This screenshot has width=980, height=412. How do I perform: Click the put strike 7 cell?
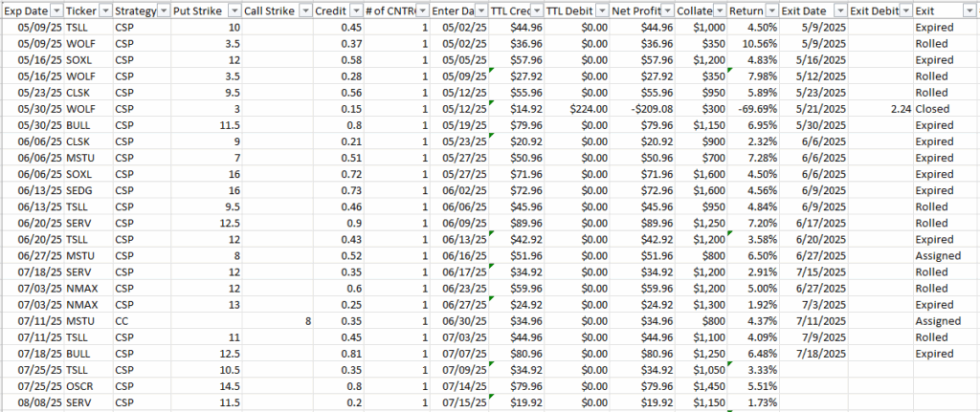click(207, 158)
